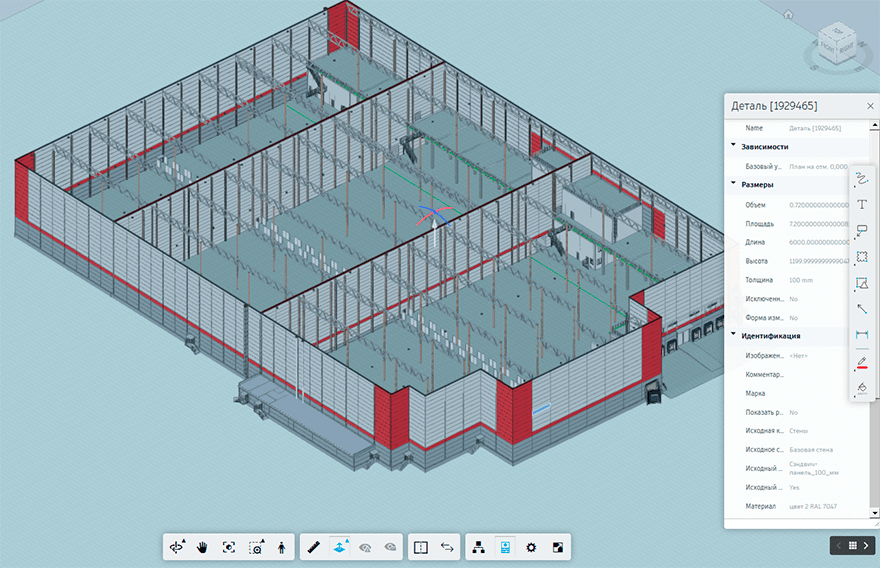The image size is (880, 568).
Task: Go to previous sheet arrow
Action: (839, 546)
